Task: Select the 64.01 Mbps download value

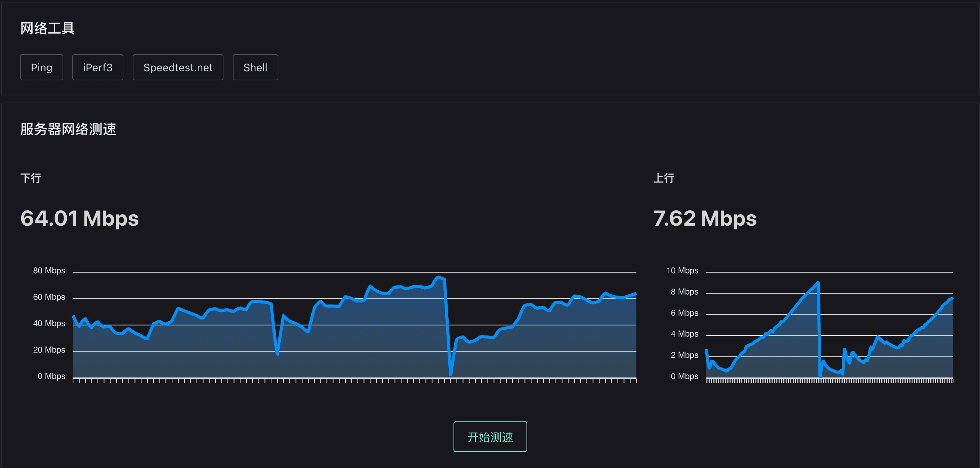Action: (80, 218)
